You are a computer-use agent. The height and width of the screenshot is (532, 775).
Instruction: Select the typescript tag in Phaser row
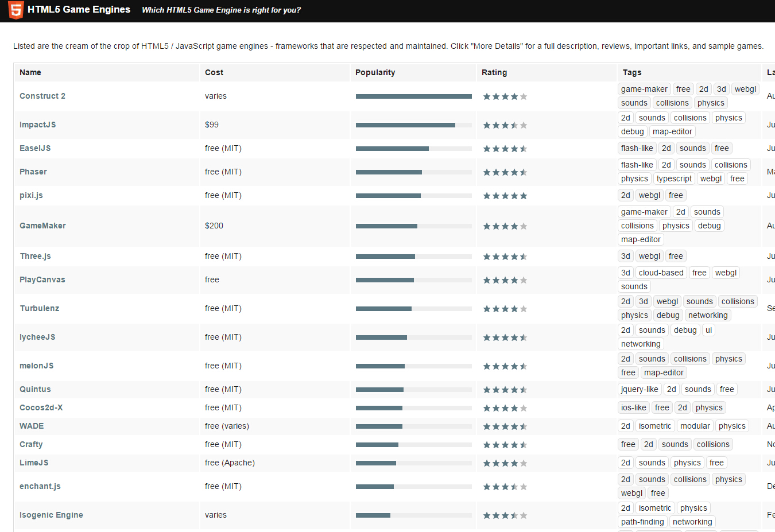pos(674,178)
